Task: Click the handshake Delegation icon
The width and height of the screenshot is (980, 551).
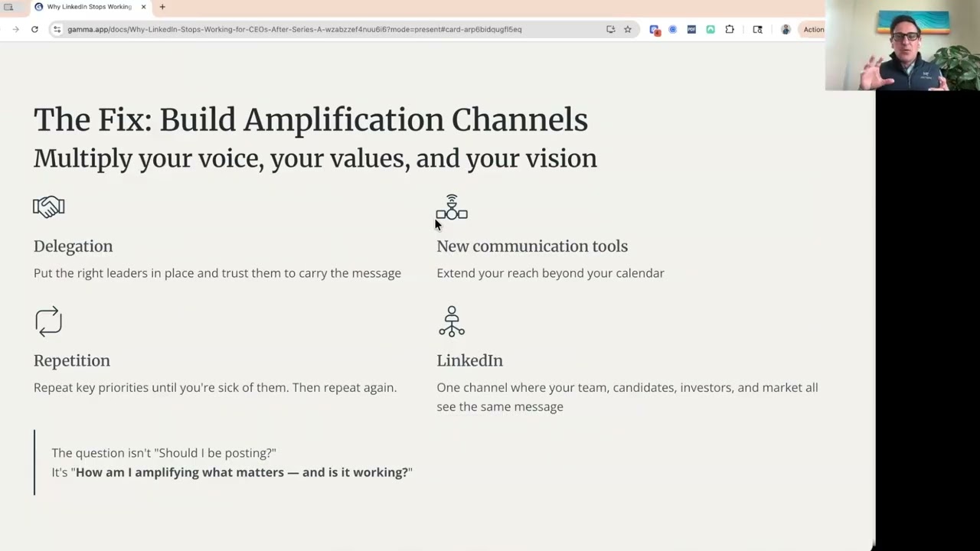Action: [x=49, y=207]
